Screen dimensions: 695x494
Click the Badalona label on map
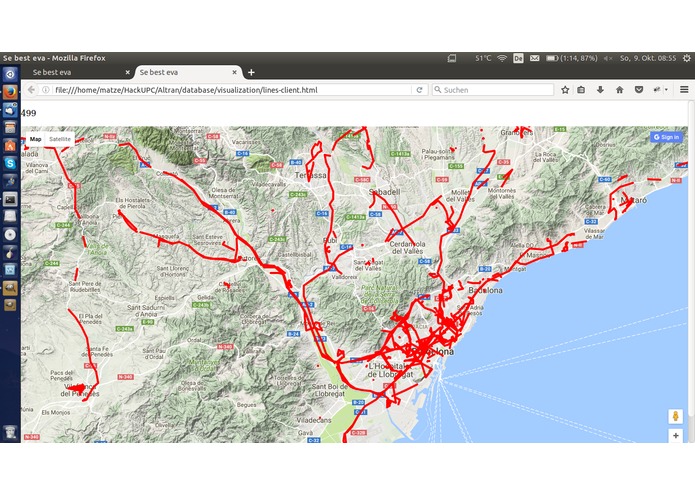[x=486, y=290]
